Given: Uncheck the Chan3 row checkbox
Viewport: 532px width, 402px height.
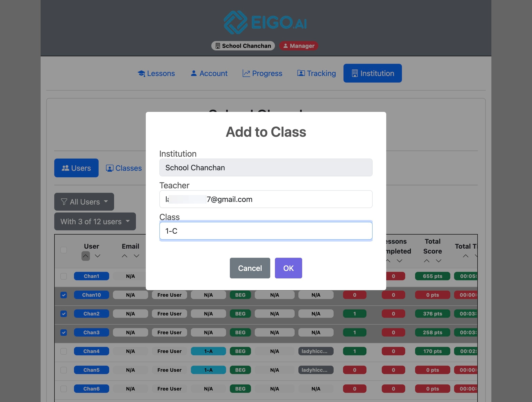Looking at the screenshot, I should 63,333.
